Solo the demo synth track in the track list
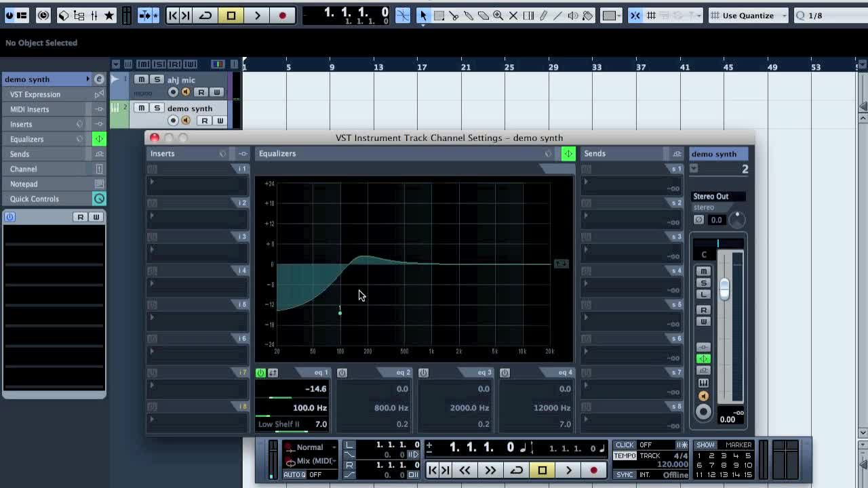This screenshot has width=868, height=488. click(157, 108)
